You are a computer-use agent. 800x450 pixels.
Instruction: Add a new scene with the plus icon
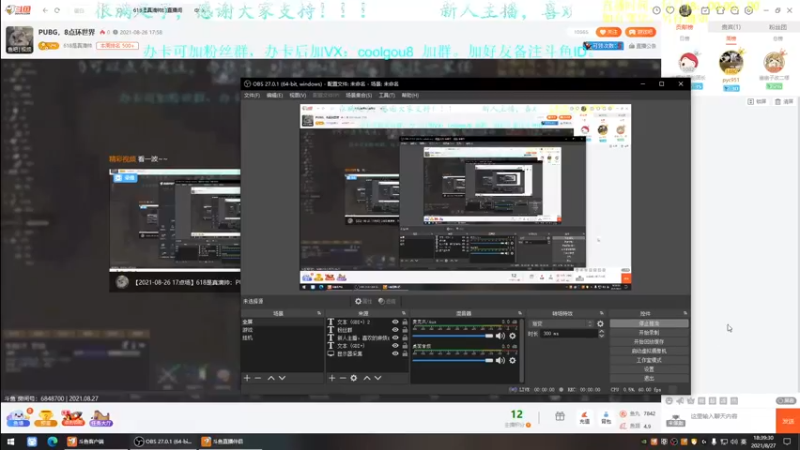[x=247, y=378]
